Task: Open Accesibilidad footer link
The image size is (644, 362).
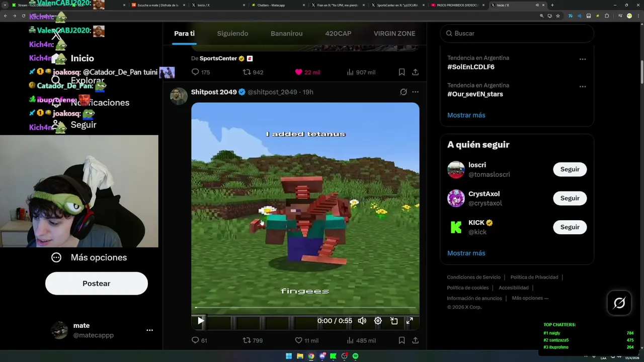Action: pyautogui.click(x=513, y=288)
